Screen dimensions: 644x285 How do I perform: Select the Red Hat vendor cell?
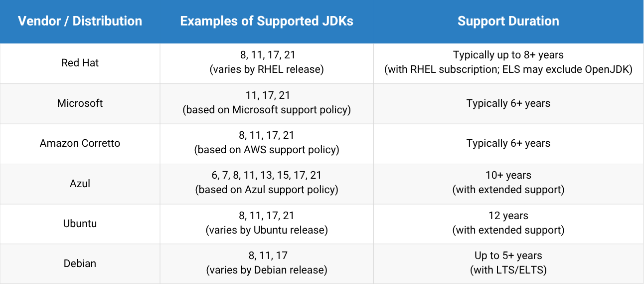pyautogui.click(x=80, y=63)
